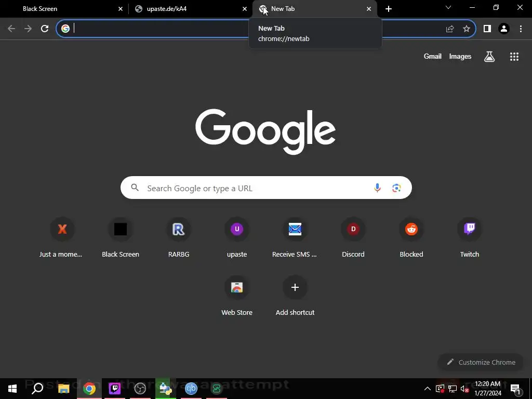
Task: Click the Google logo
Action: 265,131
